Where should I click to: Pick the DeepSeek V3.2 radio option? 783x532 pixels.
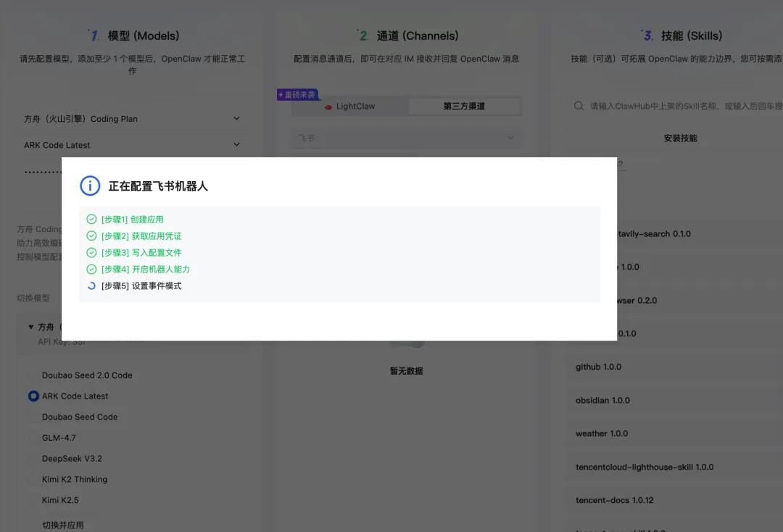33,459
